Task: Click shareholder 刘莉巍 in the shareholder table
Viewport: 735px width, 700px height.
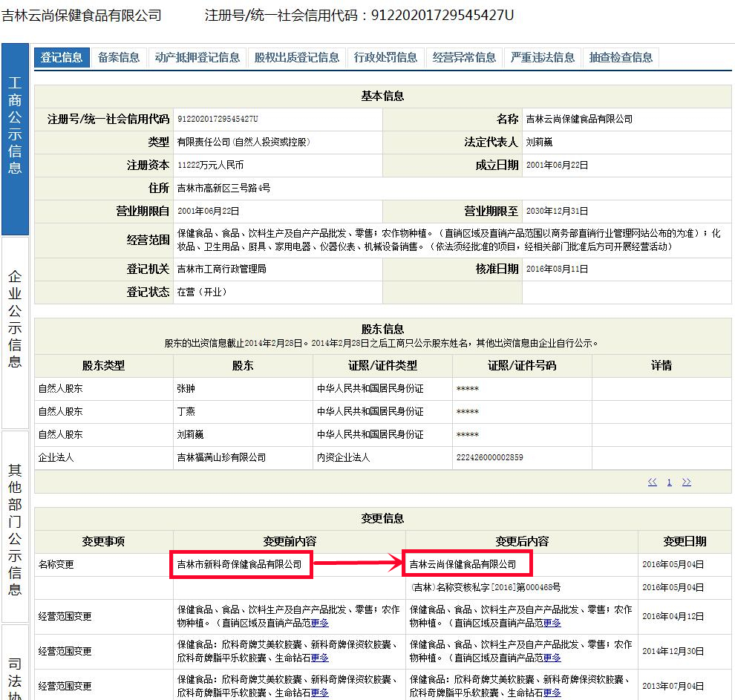Action: click(x=190, y=434)
